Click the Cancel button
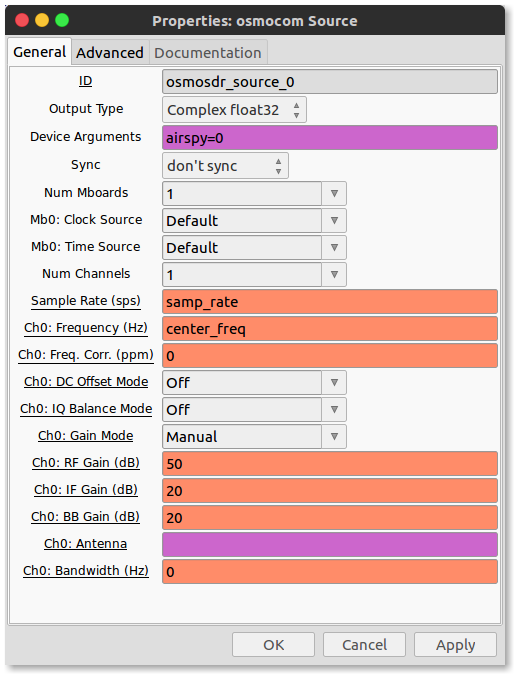Viewport: 514px width, 674px height. tap(364, 645)
